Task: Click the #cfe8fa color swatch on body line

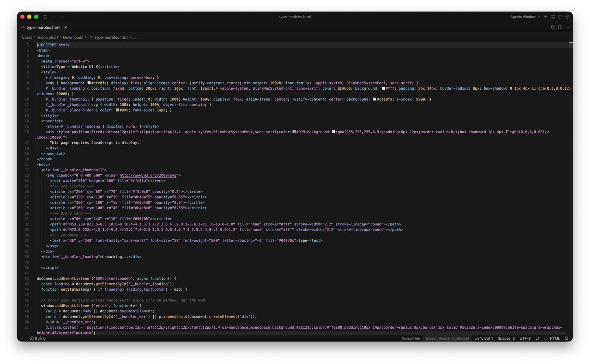Action: pos(89,83)
